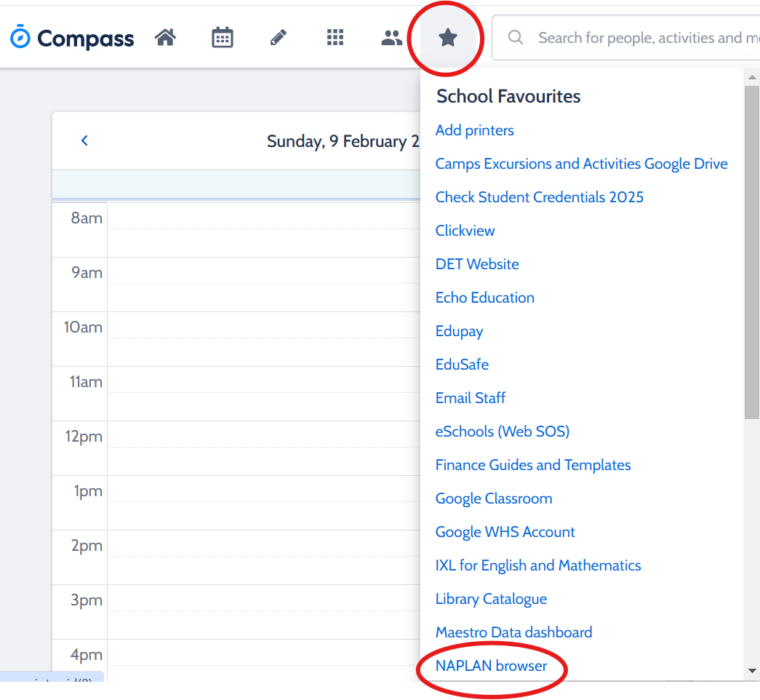Open the Edupay link
Image resolution: width=760 pixels, height=700 pixels.
coord(459,331)
